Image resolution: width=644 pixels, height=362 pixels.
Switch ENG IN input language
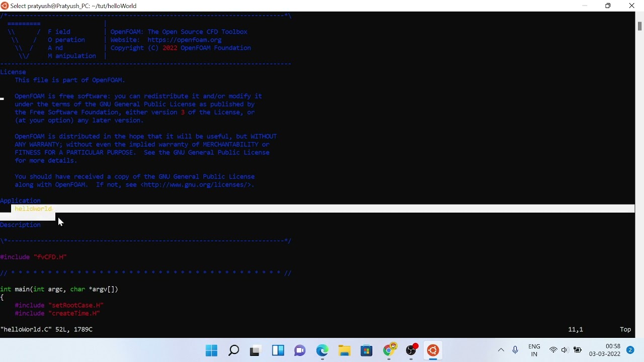(534, 350)
